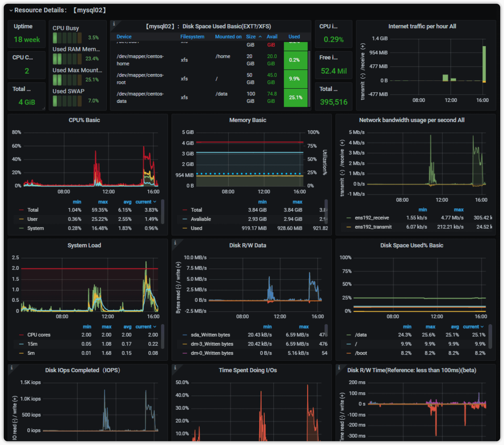Click the Used column header in the disk table

point(294,37)
